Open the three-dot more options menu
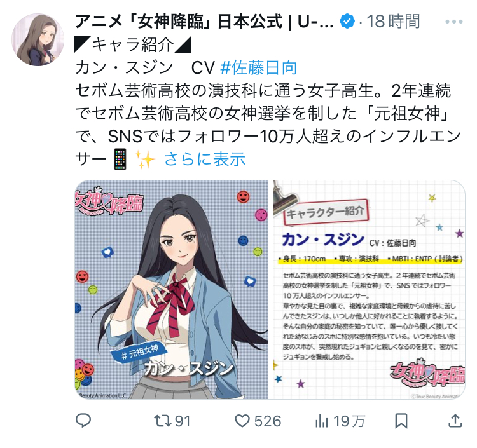This screenshot has width=477, height=448. 454,22
